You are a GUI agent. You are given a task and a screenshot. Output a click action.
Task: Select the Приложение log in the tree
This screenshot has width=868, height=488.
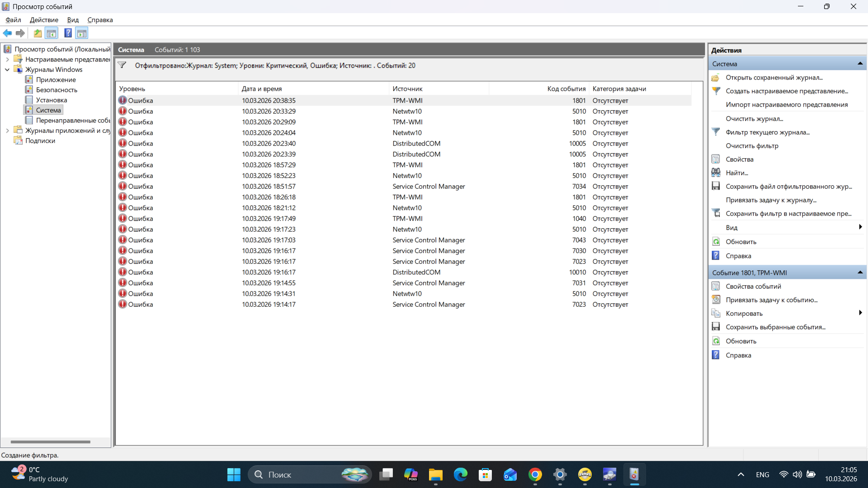click(x=56, y=80)
